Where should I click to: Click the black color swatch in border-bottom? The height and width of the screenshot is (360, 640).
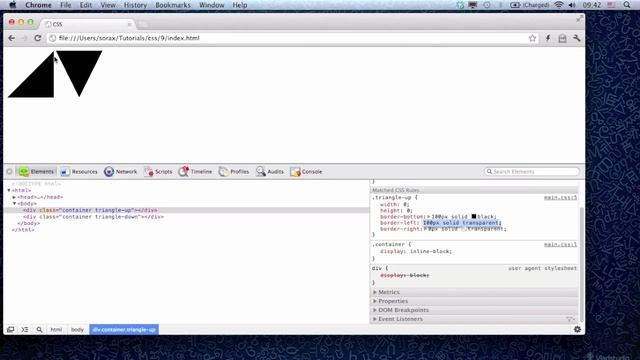[x=474, y=216]
